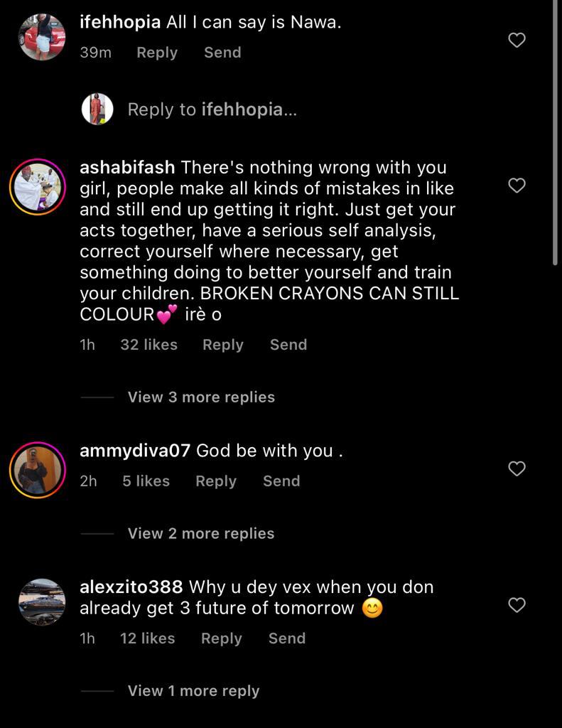Send ifehhopia's comment
Viewport: 562px width, 728px height.
(x=222, y=53)
